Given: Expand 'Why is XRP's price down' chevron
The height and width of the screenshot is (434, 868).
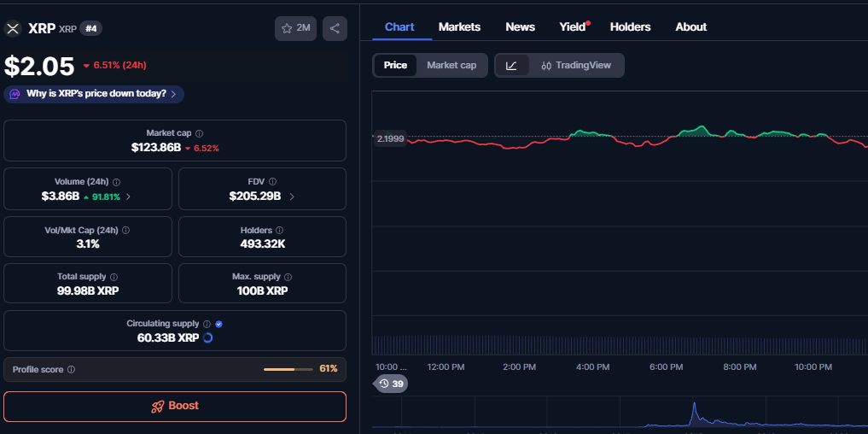Looking at the screenshot, I should click(x=173, y=94).
